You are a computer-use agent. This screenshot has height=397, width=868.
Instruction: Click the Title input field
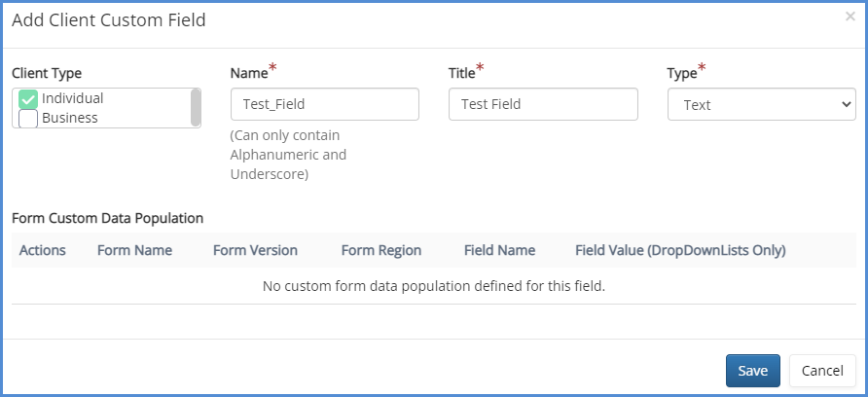(542, 104)
